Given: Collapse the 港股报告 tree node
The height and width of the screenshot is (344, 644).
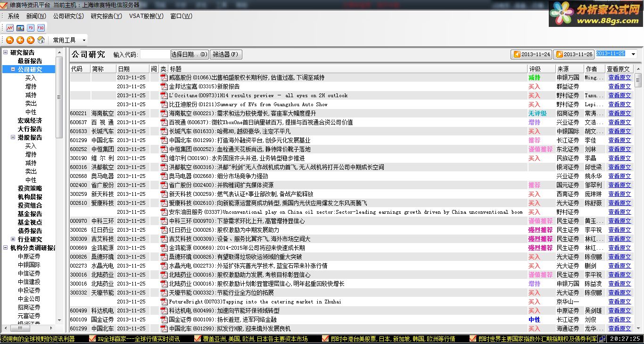Looking at the screenshot, I should click(13, 137).
